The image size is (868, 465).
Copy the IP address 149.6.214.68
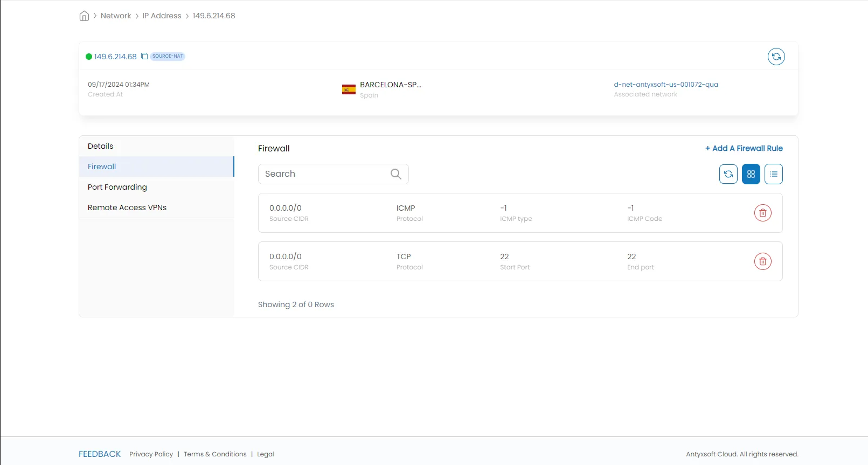(x=144, y=57)
